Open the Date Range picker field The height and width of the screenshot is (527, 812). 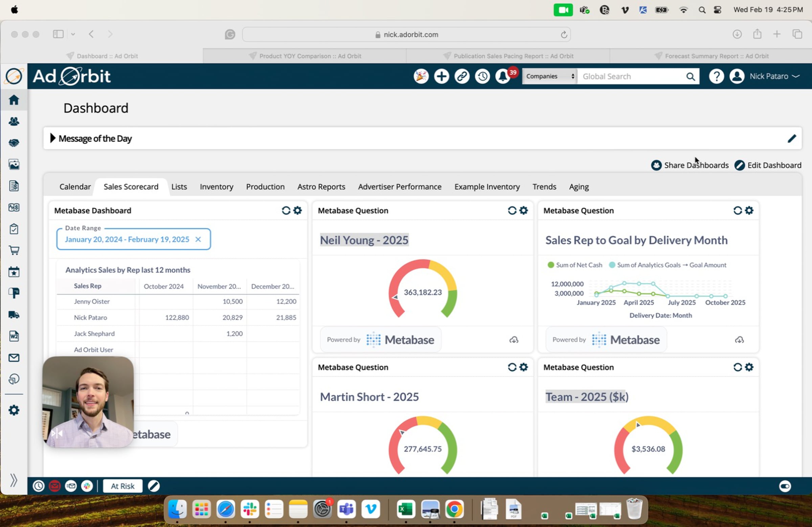[133, 239]
